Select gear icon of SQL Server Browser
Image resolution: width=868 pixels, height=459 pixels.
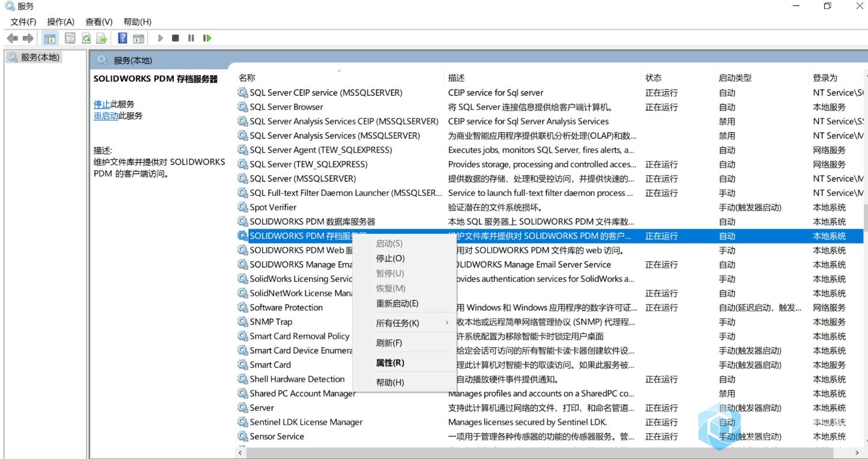click(243, 107)
